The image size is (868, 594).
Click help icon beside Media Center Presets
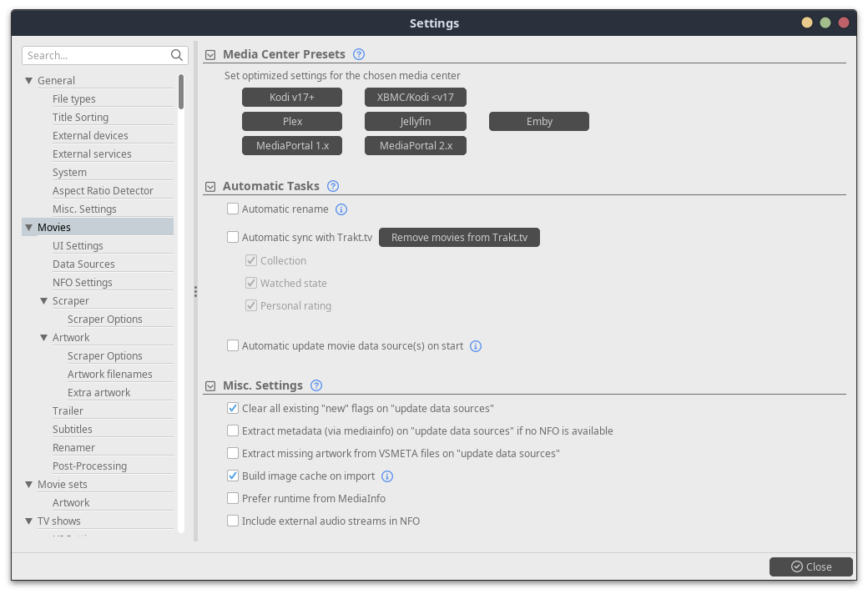tap(359, 54)
